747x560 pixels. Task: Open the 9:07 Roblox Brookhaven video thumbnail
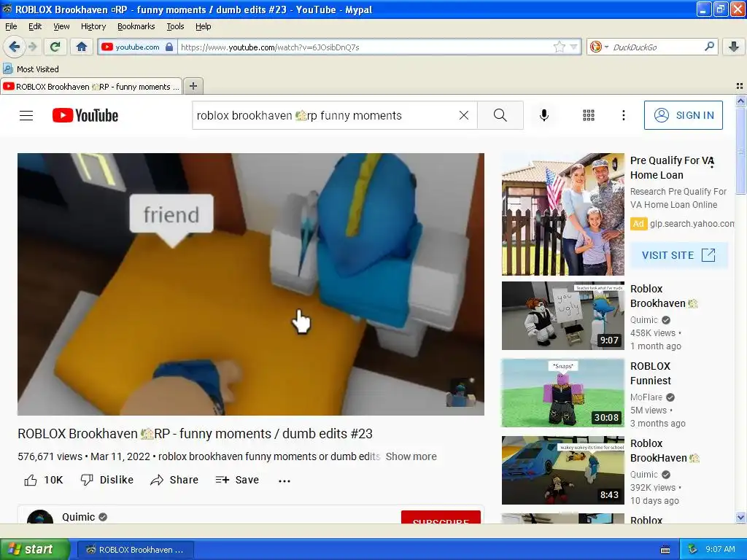(x=562, y=316)
